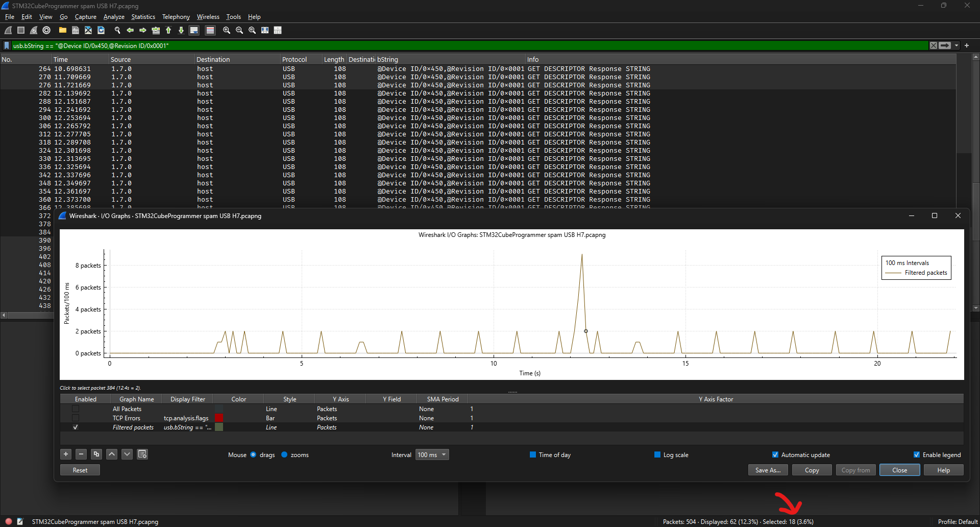
Task: Open the Statistics menu
Action: 143,16
